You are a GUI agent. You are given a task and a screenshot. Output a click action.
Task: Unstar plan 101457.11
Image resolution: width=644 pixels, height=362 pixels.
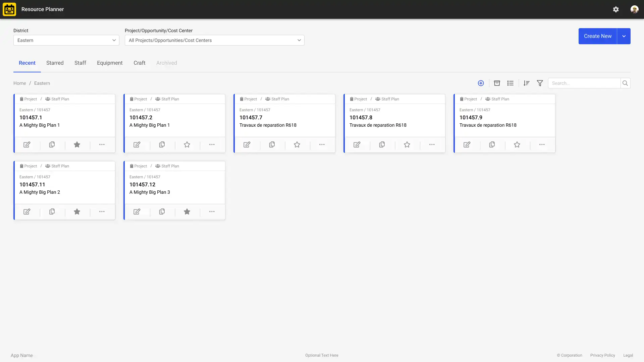coord(77,212)
